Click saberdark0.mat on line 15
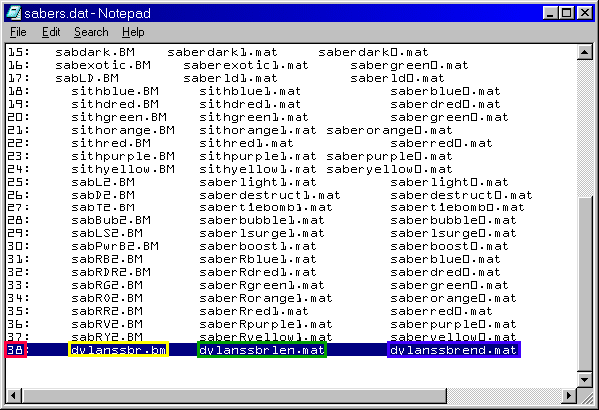Image resolution: width=599 pixels, height=410 pixels. click(373, 52)
